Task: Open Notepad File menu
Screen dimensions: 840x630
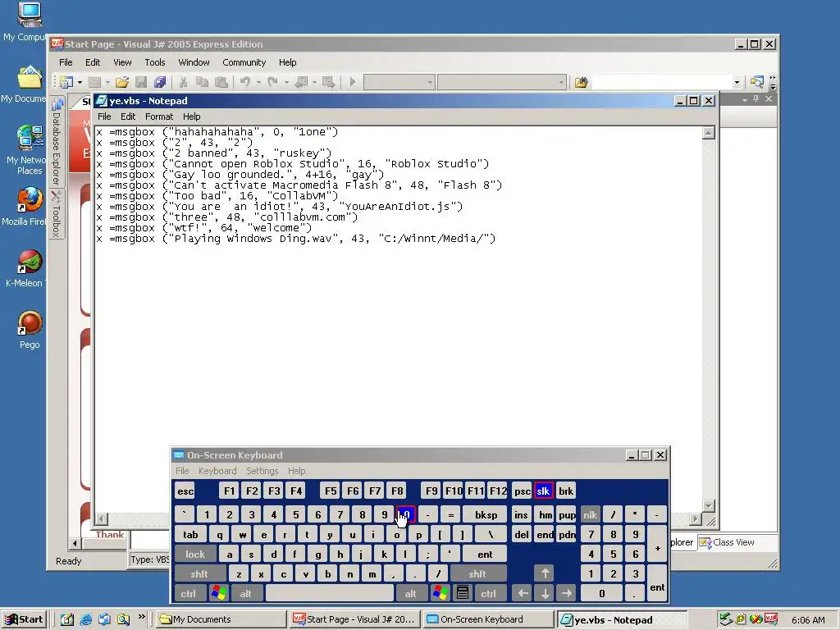Action: (104, 116)
